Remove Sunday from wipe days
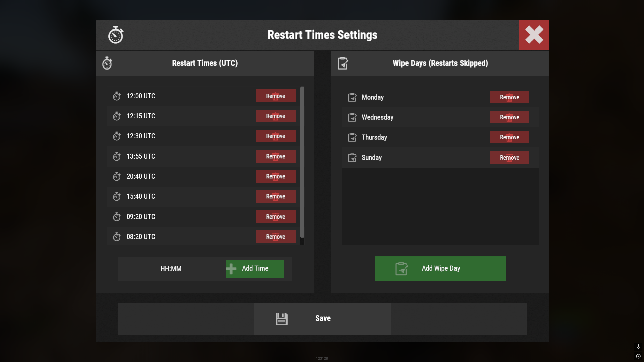The image size is (644, 362). pos(509,158)
